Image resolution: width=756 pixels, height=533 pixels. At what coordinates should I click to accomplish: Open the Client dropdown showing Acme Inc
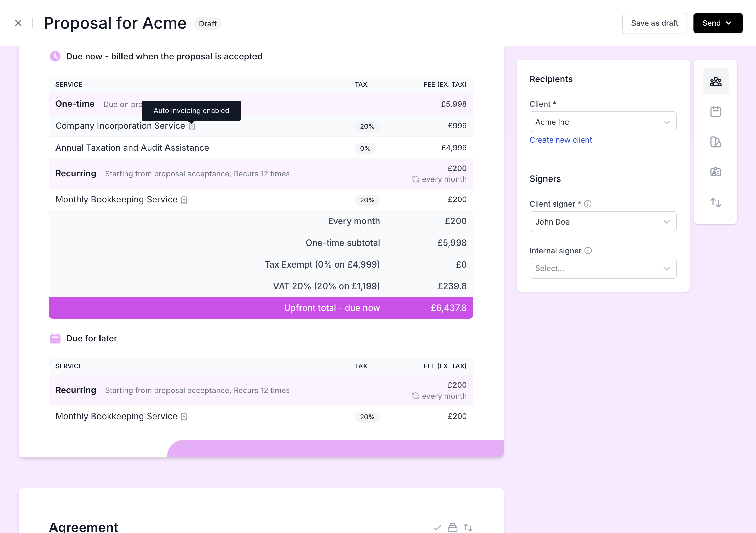pos(603,122)
